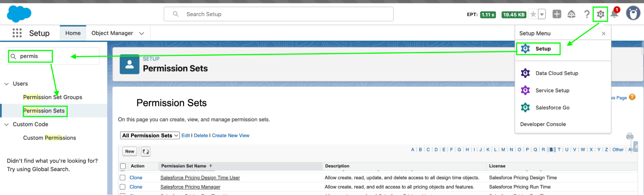The height and width of the screenshot is (195, 644).
Task: Click the Salesforce cloud logo
Action: (19, 14)
